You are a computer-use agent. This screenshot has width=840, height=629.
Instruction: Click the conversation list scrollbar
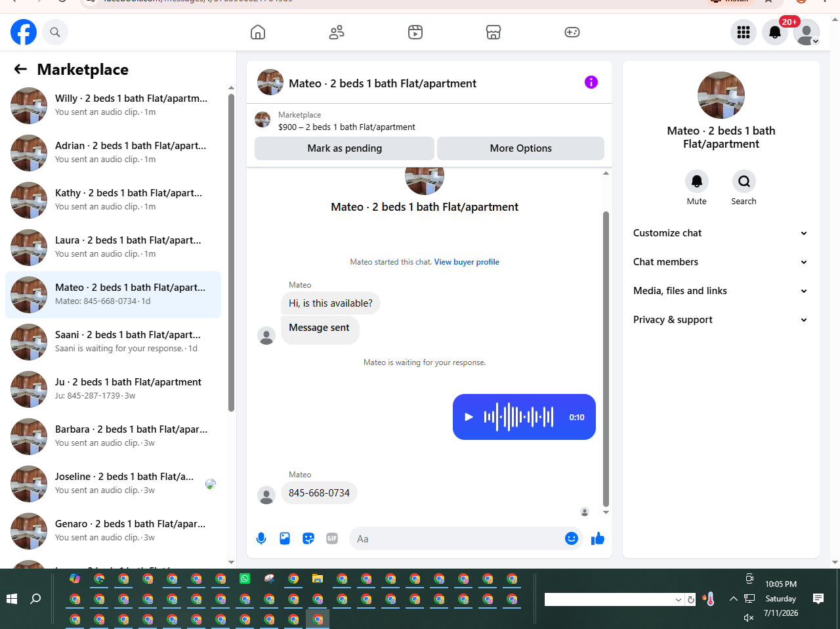231,253
